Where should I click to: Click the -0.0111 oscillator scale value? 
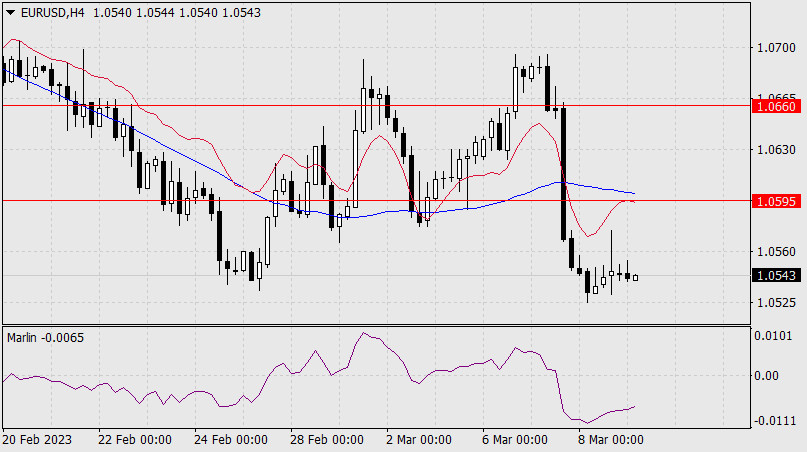click(775, 420)
